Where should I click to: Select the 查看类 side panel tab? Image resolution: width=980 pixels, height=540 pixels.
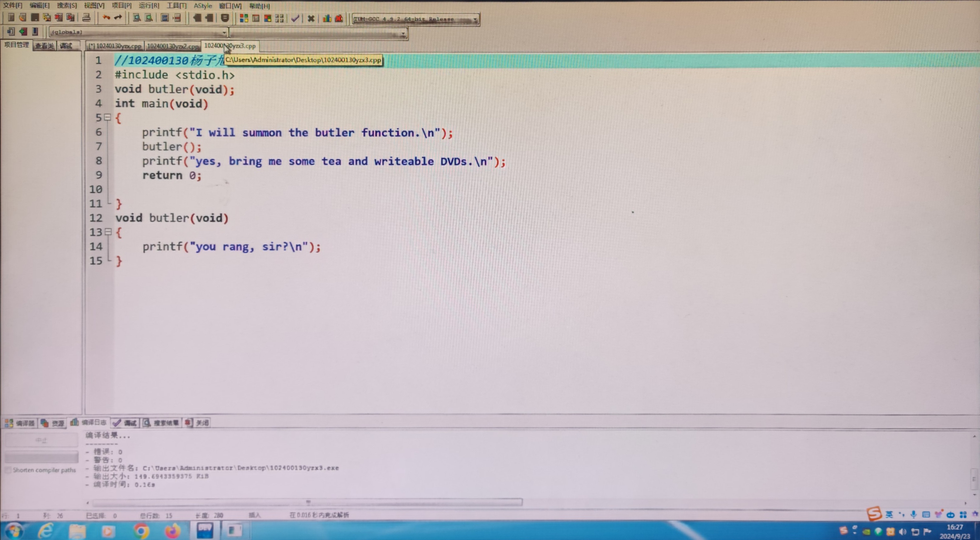[x=45, y=46]
